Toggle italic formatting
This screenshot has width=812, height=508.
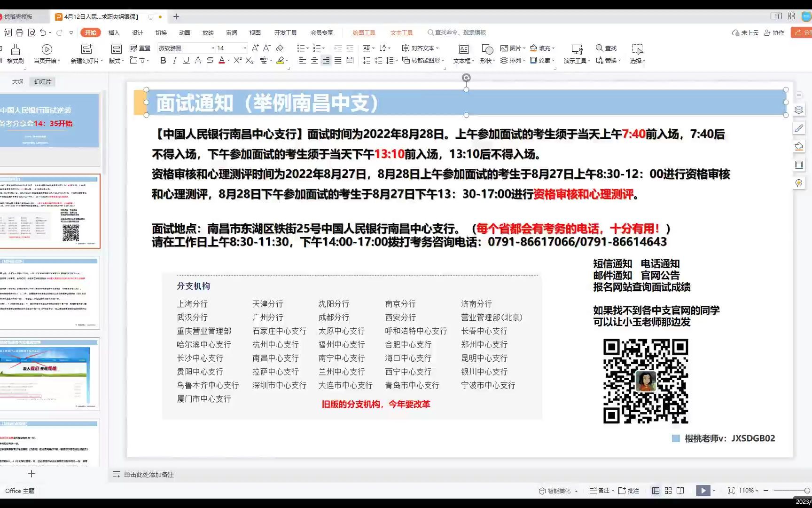click(x=175, y=60)
